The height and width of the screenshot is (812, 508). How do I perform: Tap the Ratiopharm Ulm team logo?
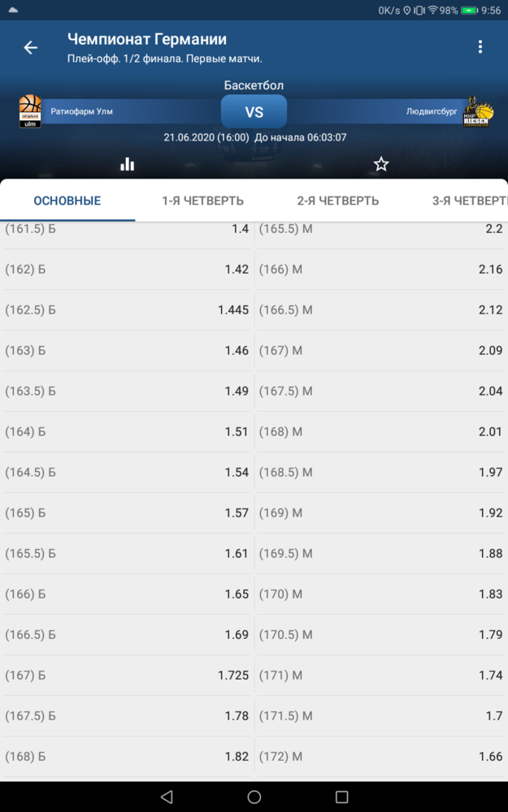coord(30,110)
